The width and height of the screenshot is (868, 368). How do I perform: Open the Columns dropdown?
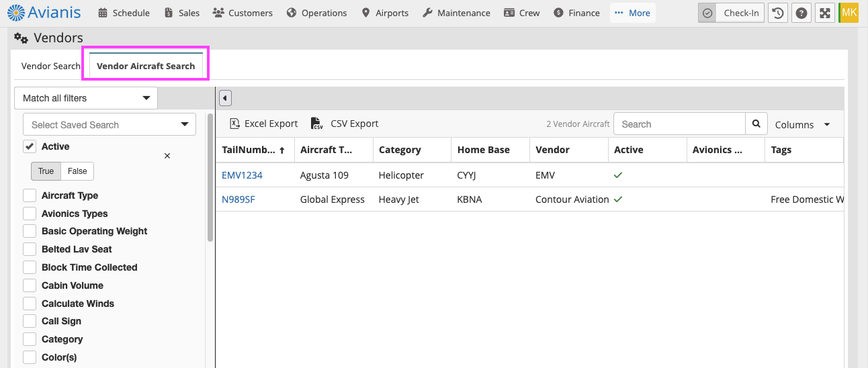803,124
